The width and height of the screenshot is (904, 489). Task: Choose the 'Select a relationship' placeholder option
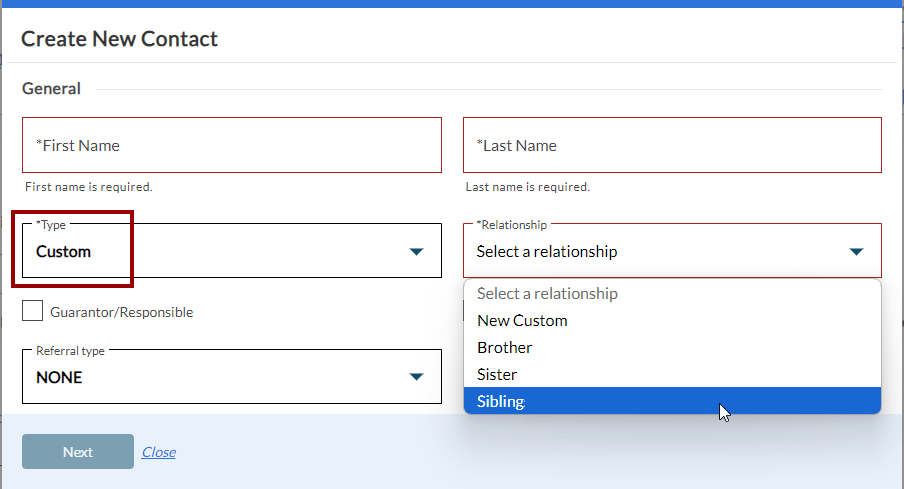coord(547,294)
